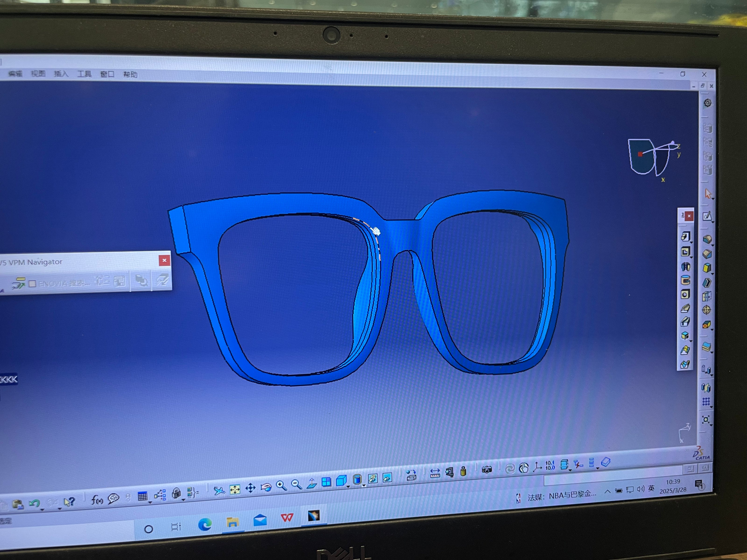Screen dimensions: 747x560
Task: Click the Zoom In magnifier
Action: [281, 486]
